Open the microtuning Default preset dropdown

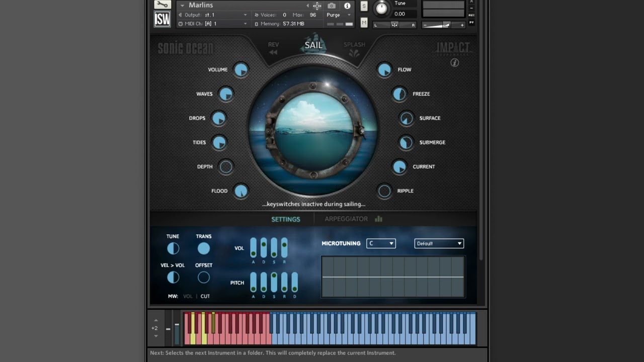(x=439, y=243)
